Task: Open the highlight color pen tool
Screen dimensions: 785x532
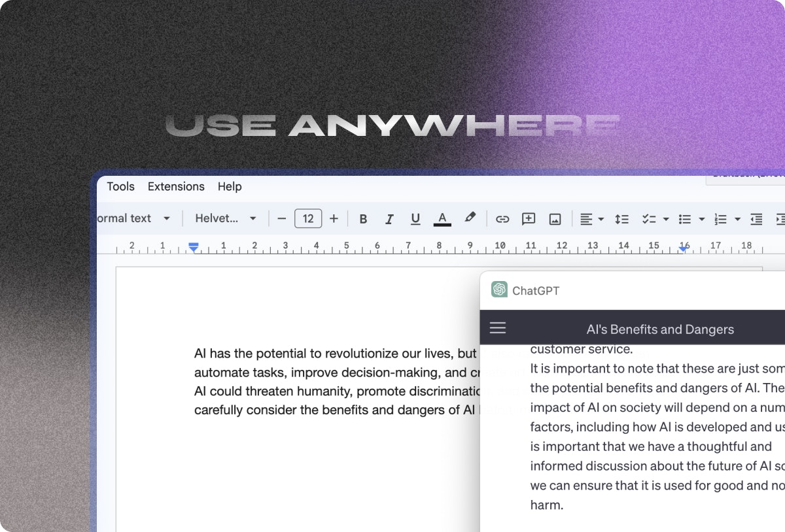Action: point(470,218)
